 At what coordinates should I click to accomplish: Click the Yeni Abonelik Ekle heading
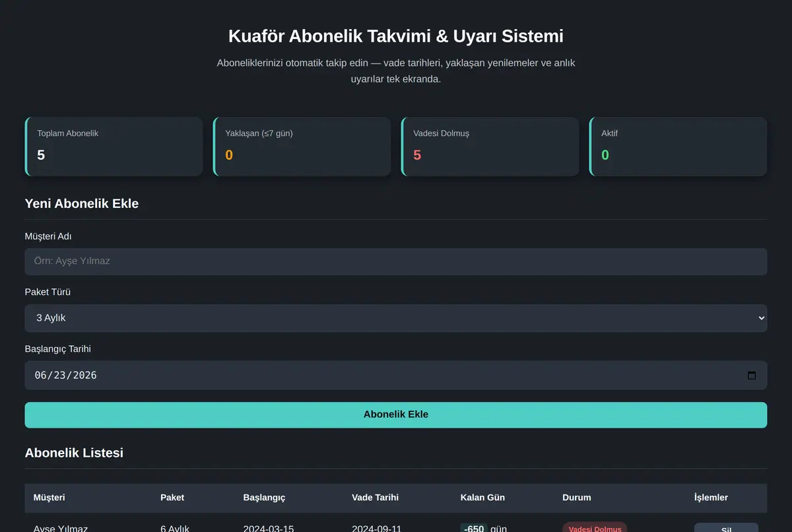coord(82,203)
